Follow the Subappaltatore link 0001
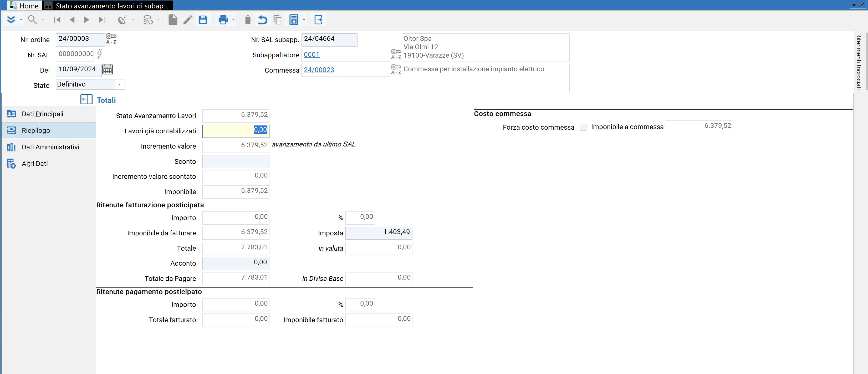 311,55
